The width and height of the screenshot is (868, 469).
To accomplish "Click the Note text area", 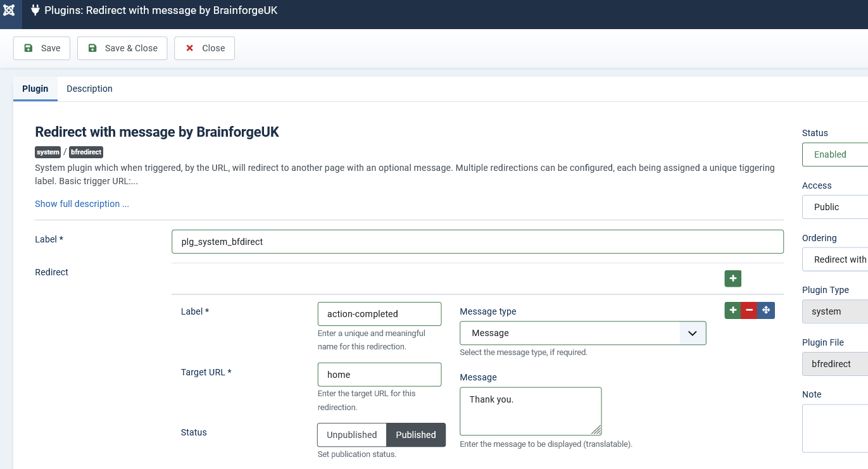I will tap(834, 428).
